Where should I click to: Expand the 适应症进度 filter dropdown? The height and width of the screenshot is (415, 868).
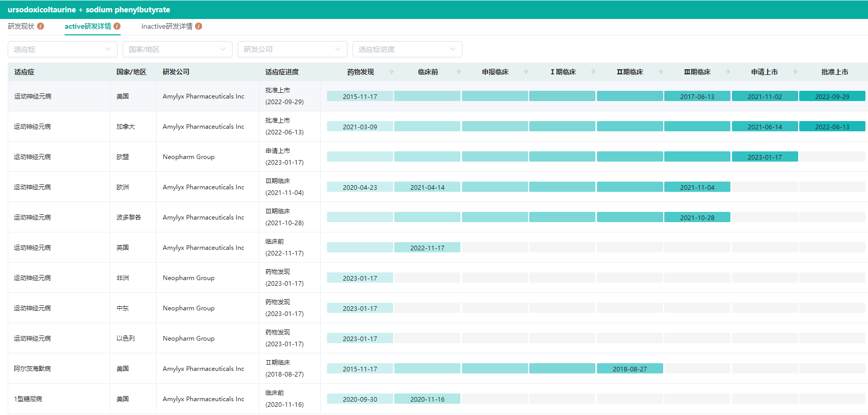pyautogui.click(x=407, y=49)
